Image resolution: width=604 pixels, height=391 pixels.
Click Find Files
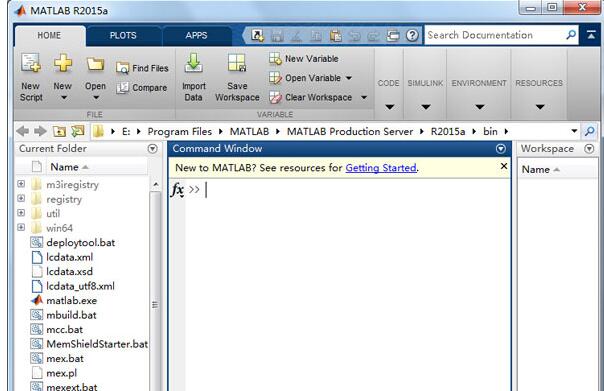point(142,68)
